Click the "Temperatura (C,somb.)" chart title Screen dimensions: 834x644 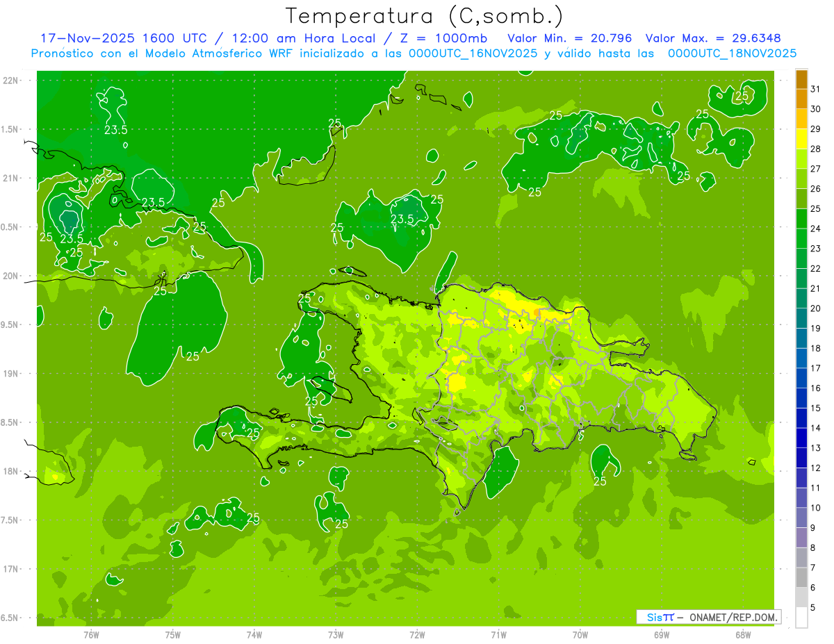pyautogui.click(x=424, y=15)
